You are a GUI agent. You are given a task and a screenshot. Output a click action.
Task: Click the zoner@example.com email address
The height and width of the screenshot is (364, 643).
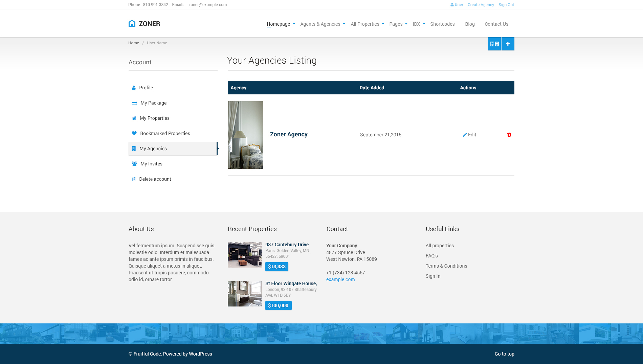(x=208, y=5)
